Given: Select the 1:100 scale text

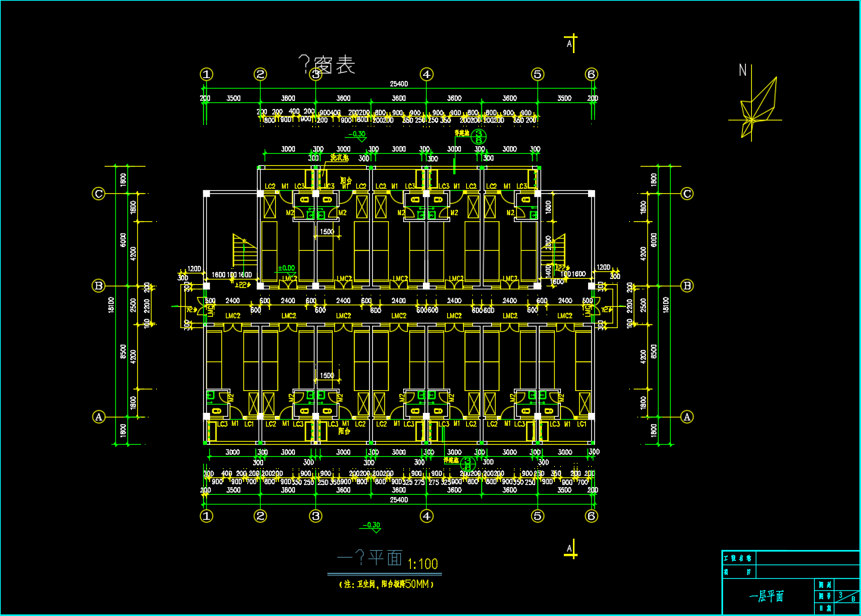Looking at the screenshot, I should (423, 564).
